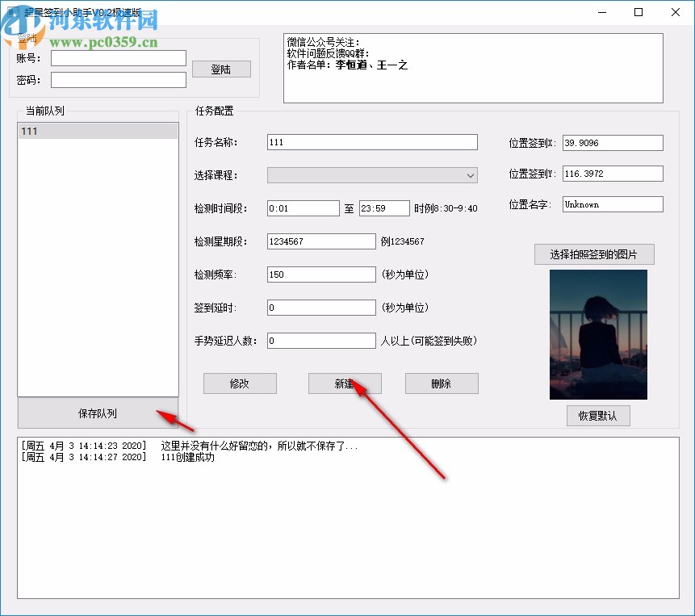This screenshot has width=695, height=616.
Task: Click the sign-in photo thumbnail preview
Action: [x=598, y=334]
